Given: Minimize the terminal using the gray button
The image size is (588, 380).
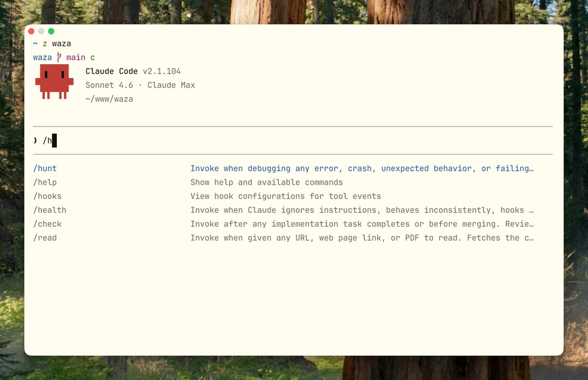Looking at the screenshot, I should point(41,31).
